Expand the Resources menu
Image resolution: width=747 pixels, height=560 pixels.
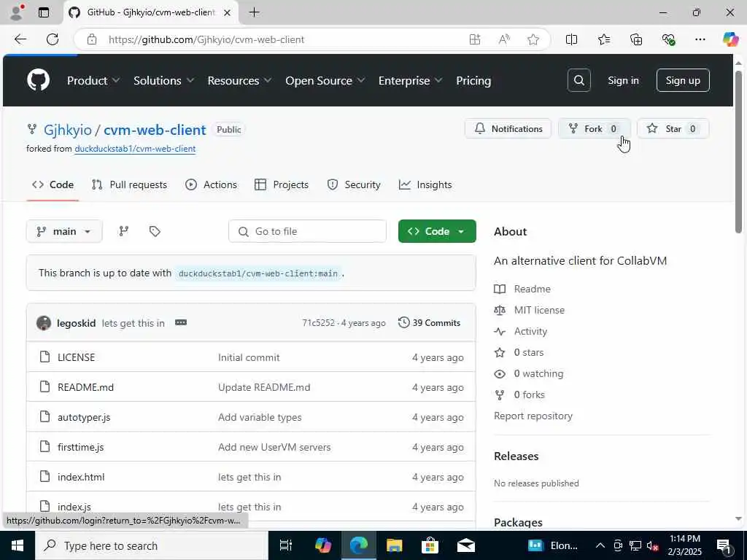tap(239, 80)
